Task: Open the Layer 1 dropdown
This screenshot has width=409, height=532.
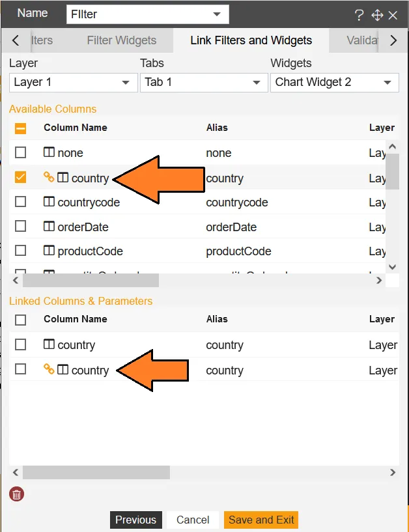Action: pos(72,82)
